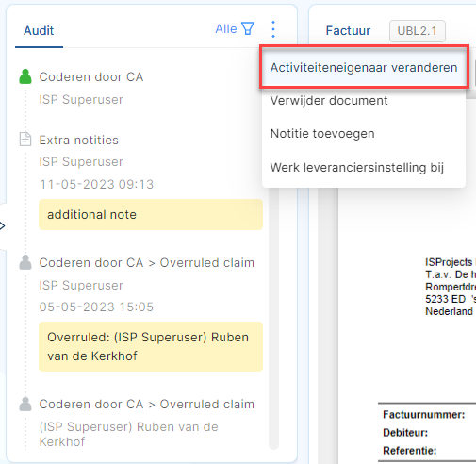
Task: Click grey user icon of last audit entry
Action: click(25, 405)
